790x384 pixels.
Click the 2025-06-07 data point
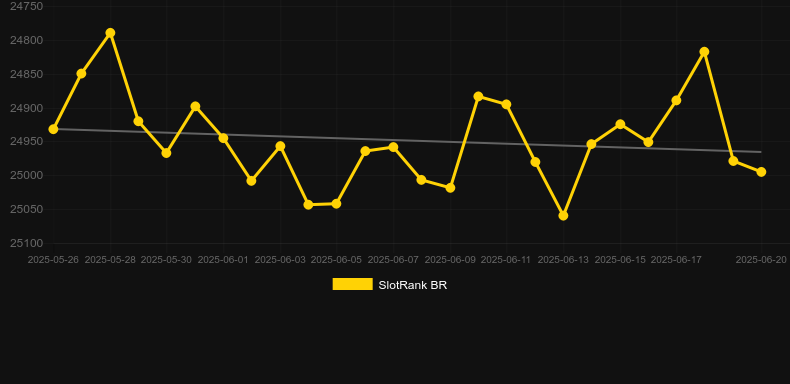(393, 147)
